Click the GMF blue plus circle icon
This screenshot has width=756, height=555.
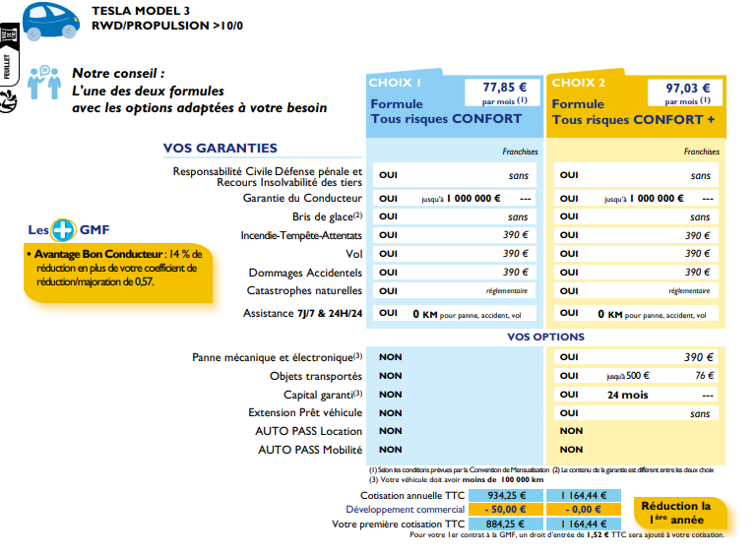tap(64, 230)
